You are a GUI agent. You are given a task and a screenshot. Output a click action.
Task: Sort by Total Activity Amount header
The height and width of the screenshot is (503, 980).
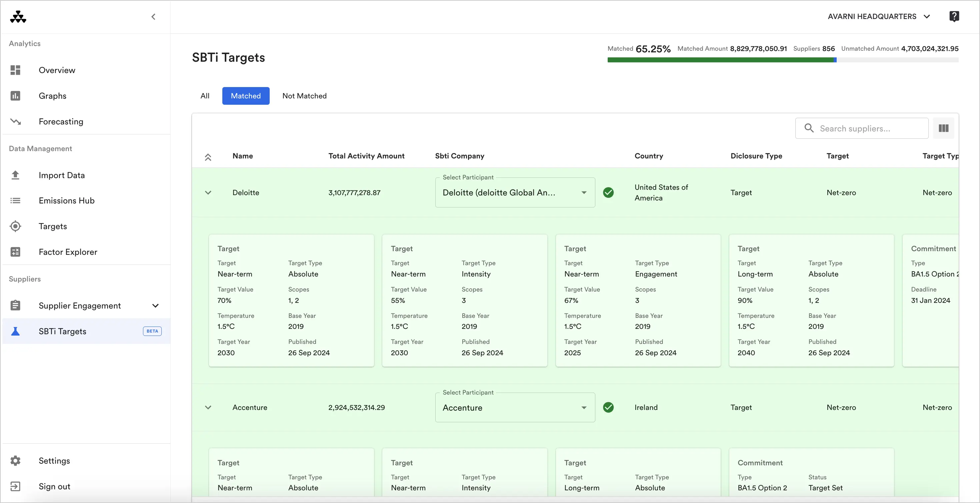tap(366, 156)
